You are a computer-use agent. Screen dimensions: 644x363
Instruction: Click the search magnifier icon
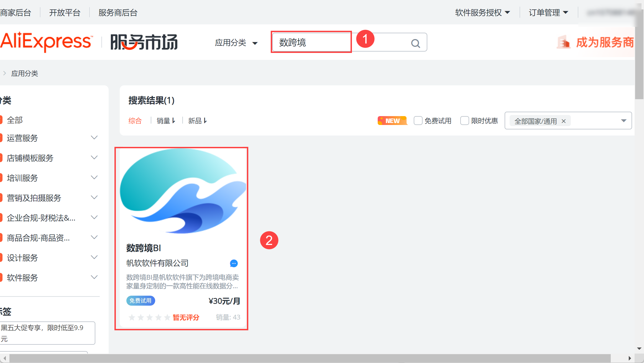coord(415,43)
